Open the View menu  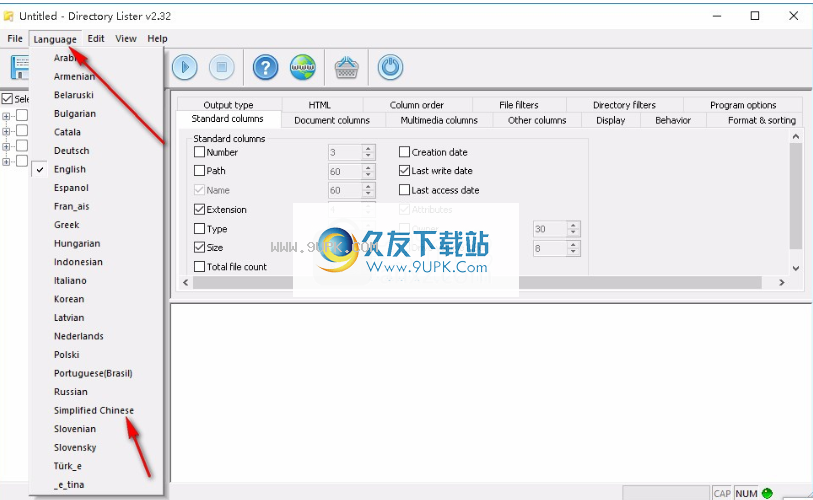pyautogui.click(x=126, y=38)
